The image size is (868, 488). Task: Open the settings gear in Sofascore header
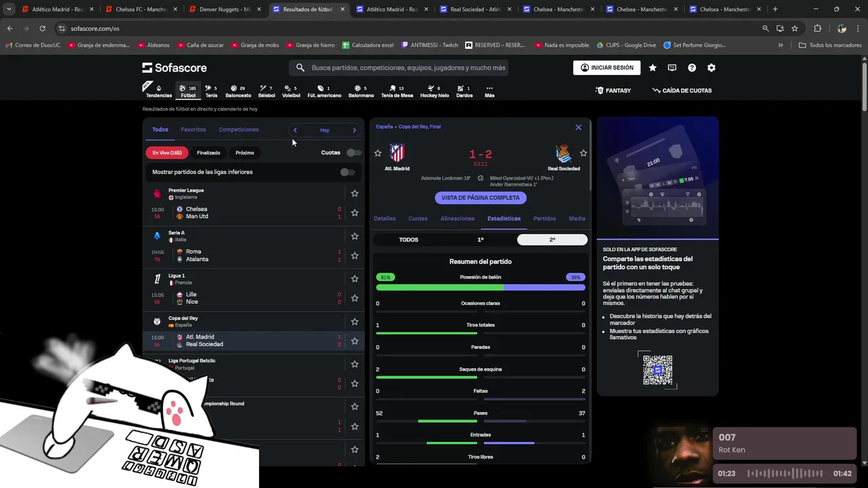711,68
